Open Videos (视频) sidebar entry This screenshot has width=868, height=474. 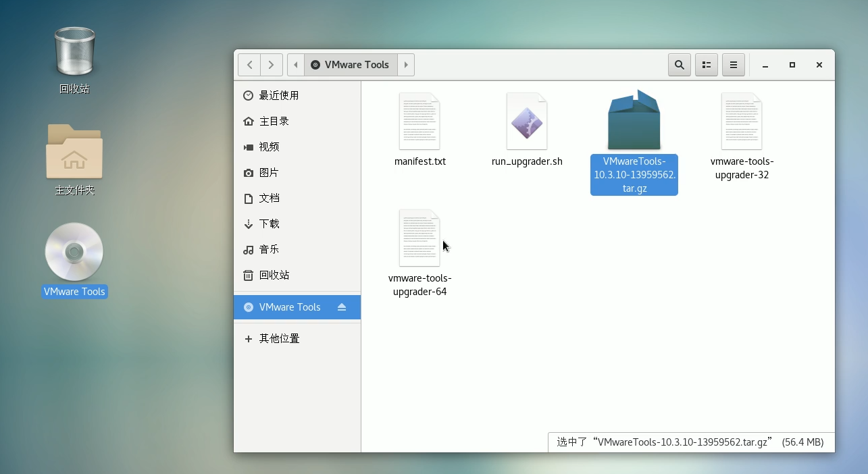coord(297,147)
